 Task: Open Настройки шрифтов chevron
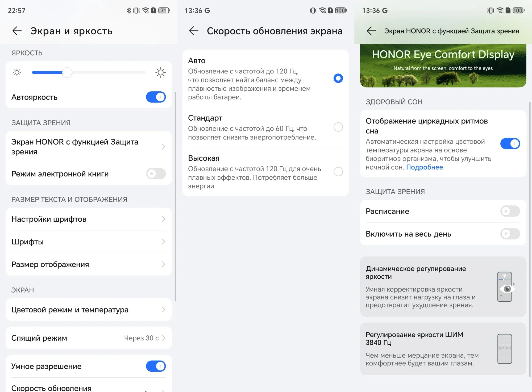click(163, 219)
